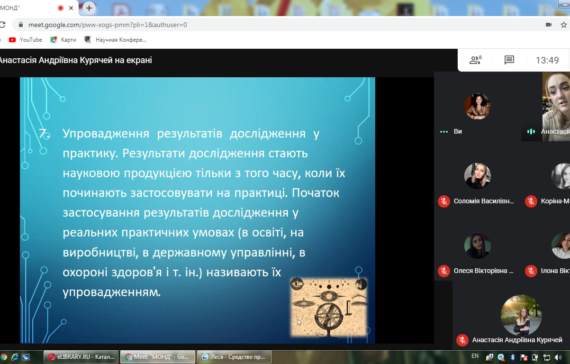Open the Научная Конфере... bookmark
This screenshot has height=364, width=570.
pos(115,40)
